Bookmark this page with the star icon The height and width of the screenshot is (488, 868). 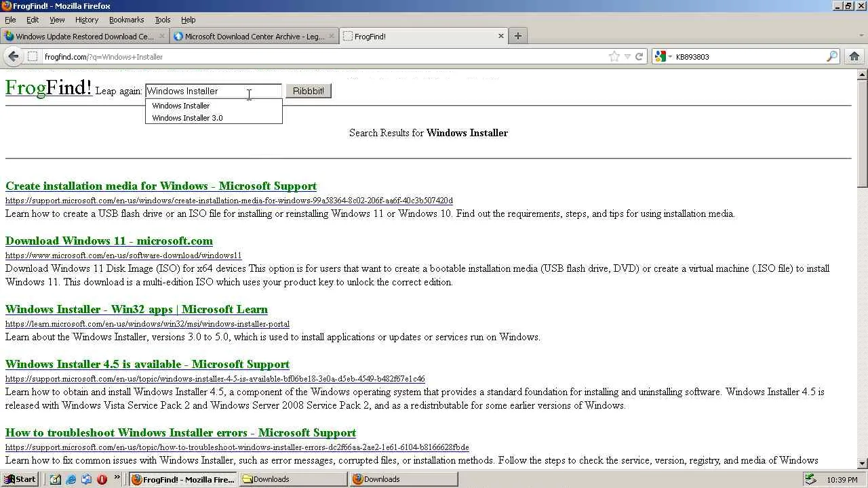tap(614, 57)
